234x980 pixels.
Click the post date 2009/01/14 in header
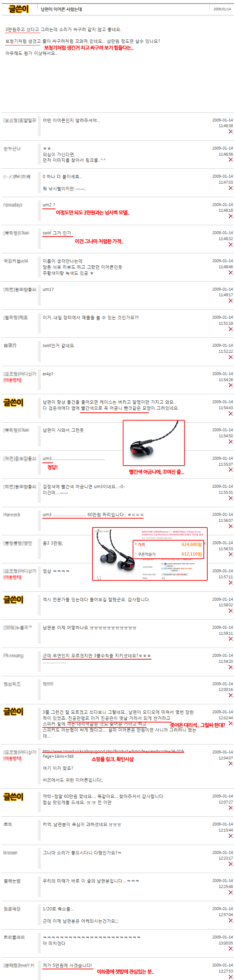(x=222, y=9)
